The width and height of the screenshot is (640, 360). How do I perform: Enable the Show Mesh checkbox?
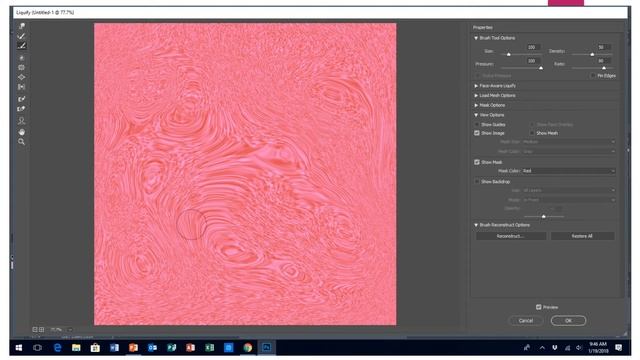pyautogui.click(x=532, y=133)
